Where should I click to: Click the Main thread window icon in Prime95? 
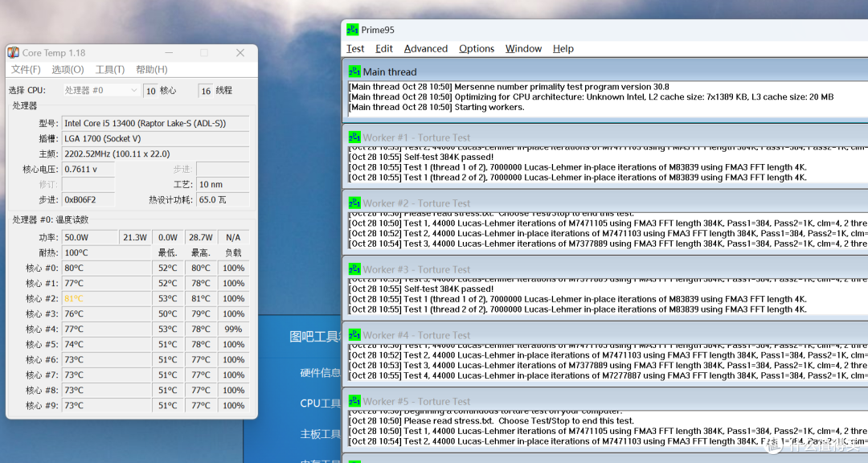point(354,72)
